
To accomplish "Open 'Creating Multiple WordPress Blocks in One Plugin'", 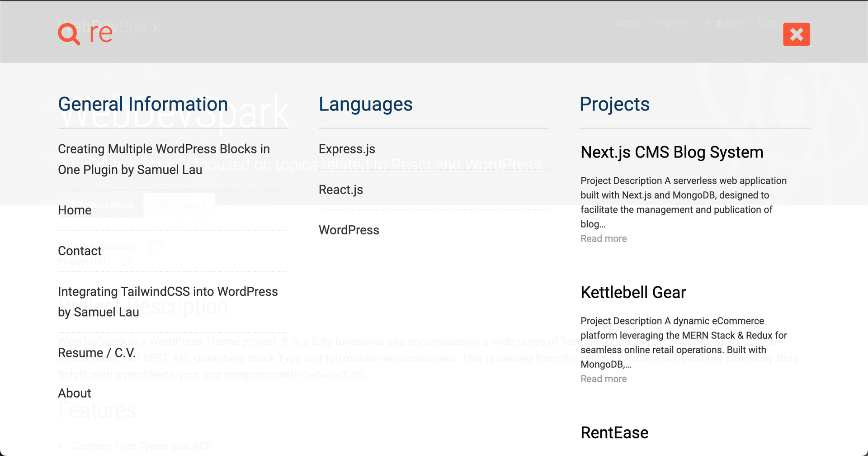I will [x=164, y=159].
